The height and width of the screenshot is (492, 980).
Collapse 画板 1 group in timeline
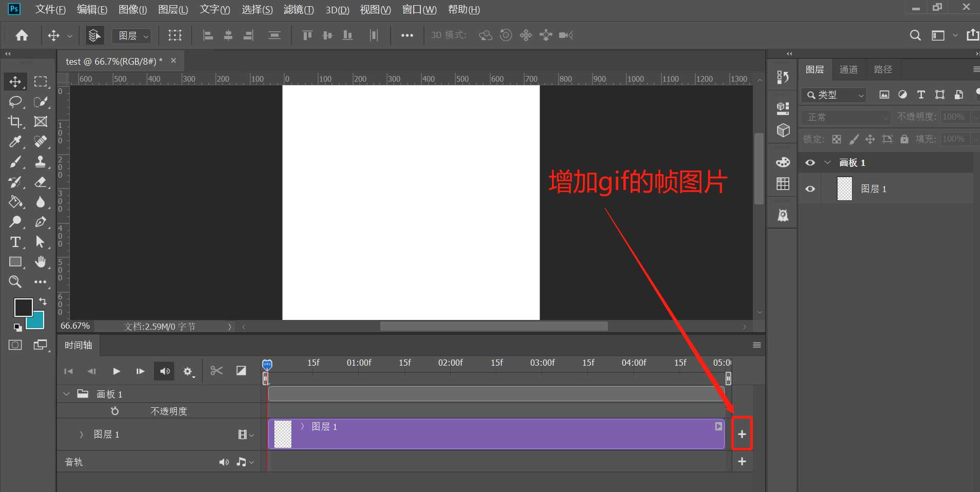coord(66,394)
